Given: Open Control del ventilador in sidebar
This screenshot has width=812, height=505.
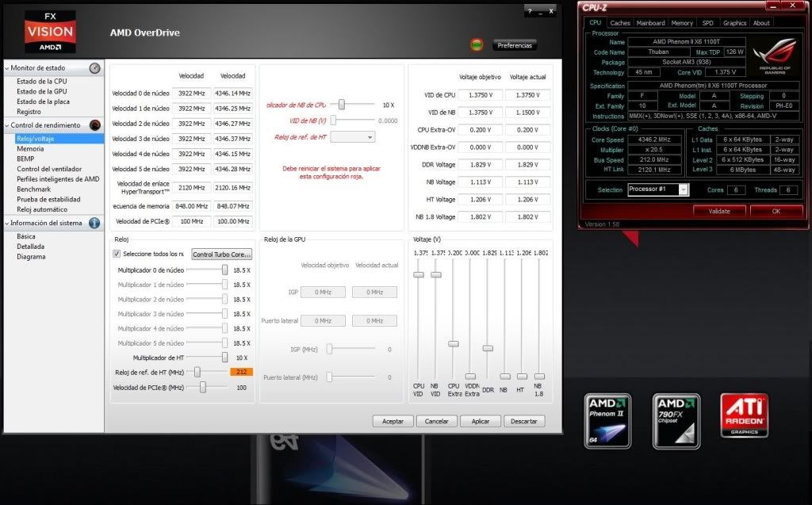Looking at the screenshot, I should coord(49,169).
